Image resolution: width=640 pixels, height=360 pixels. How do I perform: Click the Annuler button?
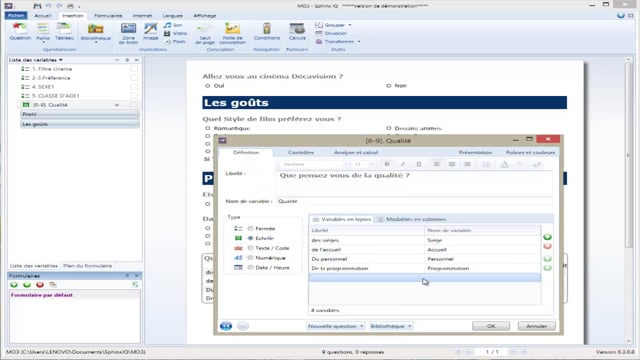(536, 326)
